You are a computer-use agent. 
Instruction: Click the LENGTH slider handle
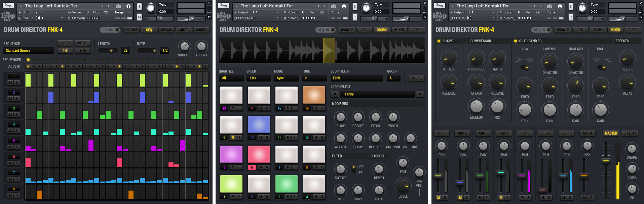[111, 51]
